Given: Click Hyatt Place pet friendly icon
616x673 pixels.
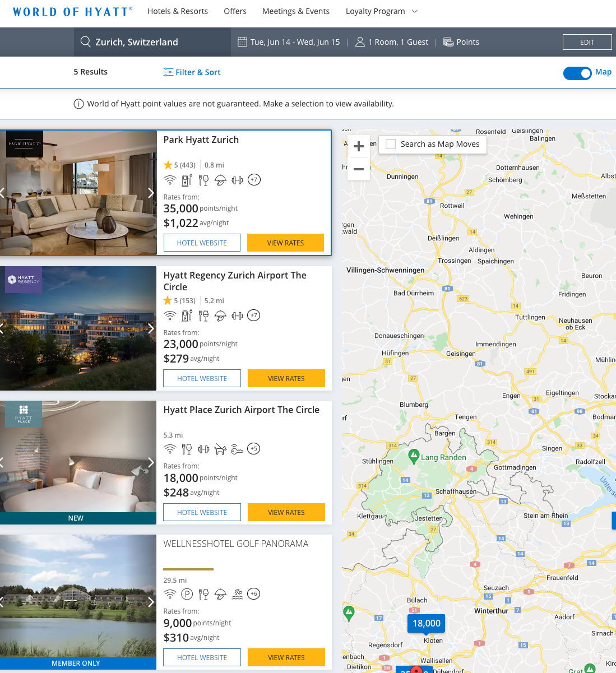Looking at the screenshot, I should [220, 449].
